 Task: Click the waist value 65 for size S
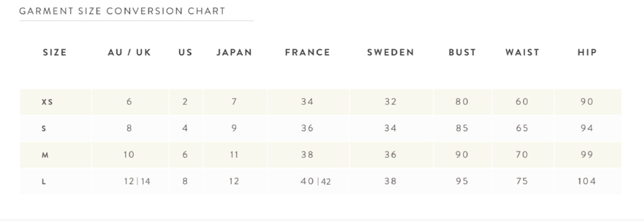click(522, 128)
